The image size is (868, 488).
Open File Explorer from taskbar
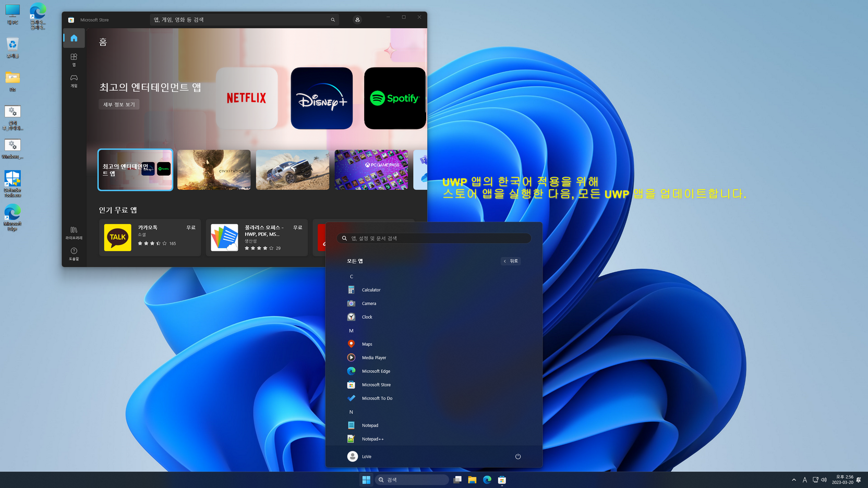pyautogui.click(x=472, y=480)
